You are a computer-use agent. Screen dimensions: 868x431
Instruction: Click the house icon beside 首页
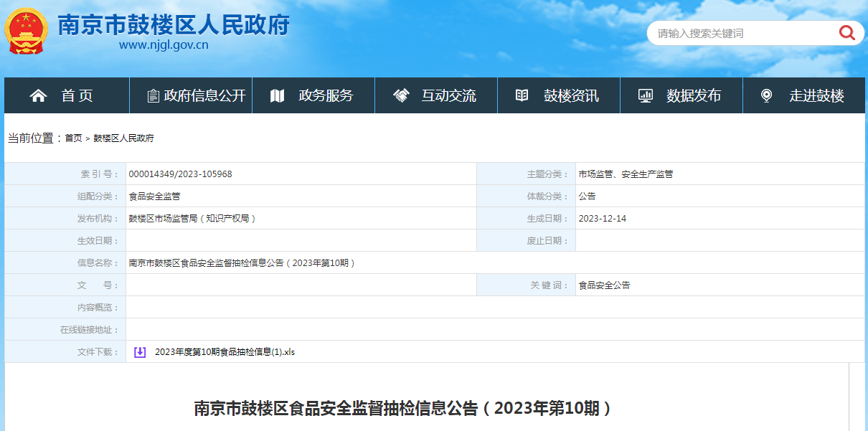coord(38,95)
